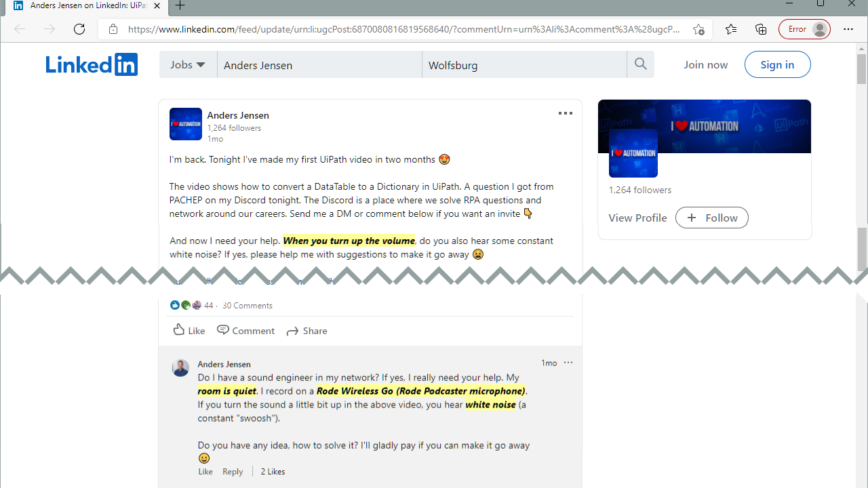
Task: Click the reactions count 44
Action: [x=209, y=305]
